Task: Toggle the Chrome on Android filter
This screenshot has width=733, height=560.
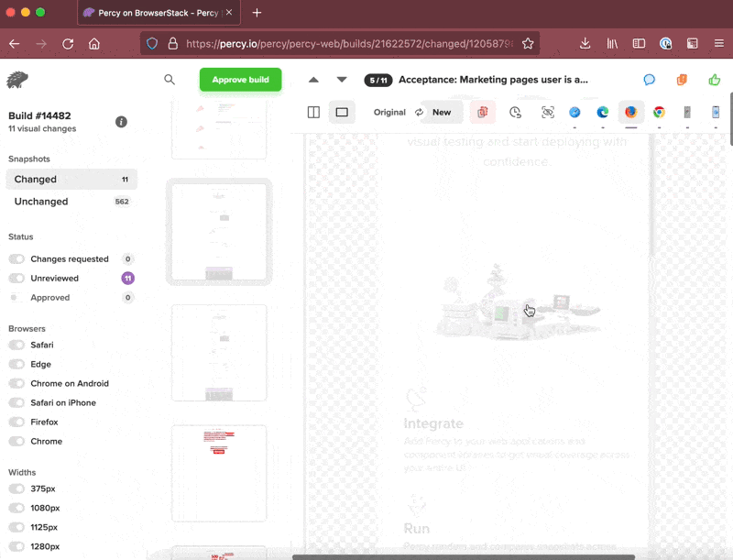Action: coord(16,384)
